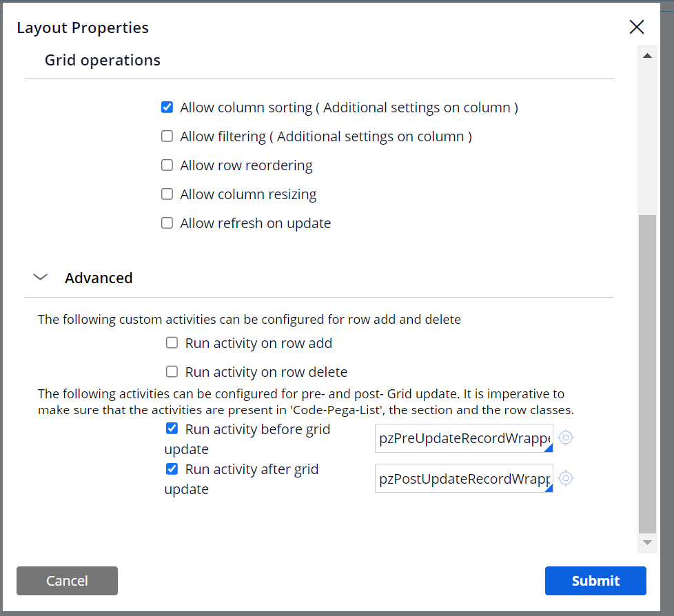Disable Run activity before grid update
This screenshot has width=674, height=616.
coord(172,429)
